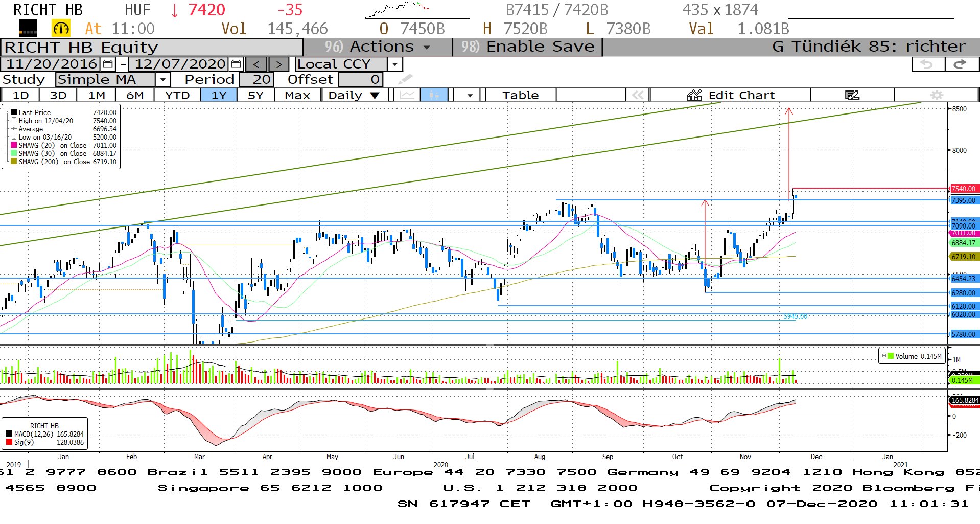This screenshot has width=980, height=524.
Task: Click the Edit Chart button
Action: click(731, 95)
